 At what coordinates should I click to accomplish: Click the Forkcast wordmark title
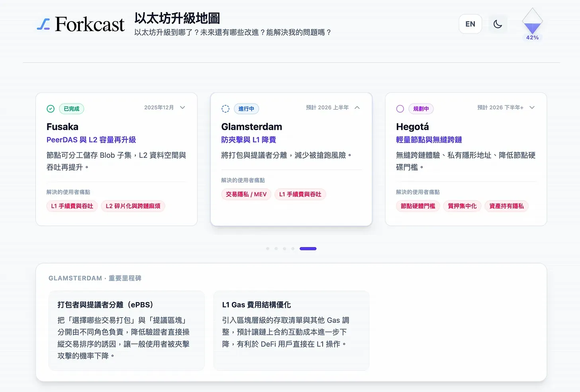pyautogui.click(x=90, y=24)
